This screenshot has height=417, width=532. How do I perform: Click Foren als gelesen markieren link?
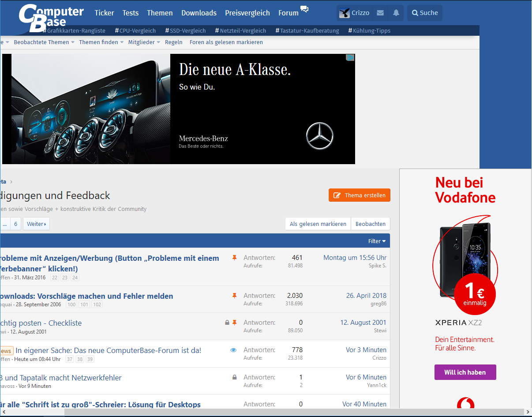tap(226, 42)
